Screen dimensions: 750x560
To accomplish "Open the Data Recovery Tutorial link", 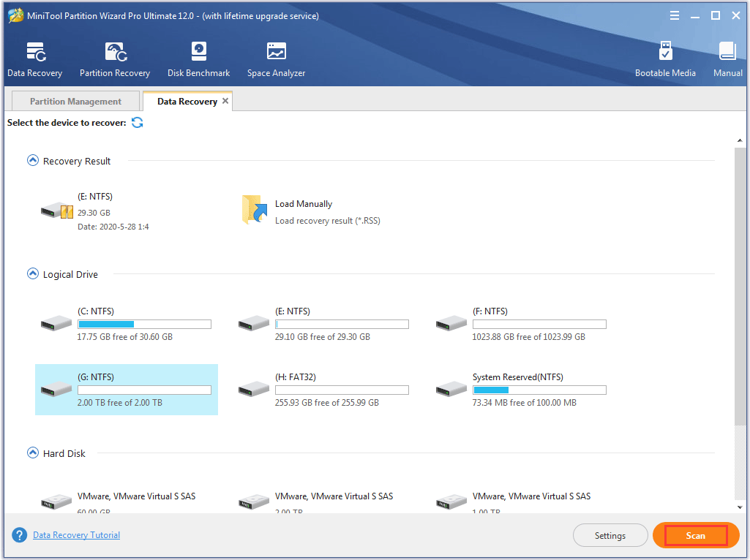I will [x=76, y=534].
